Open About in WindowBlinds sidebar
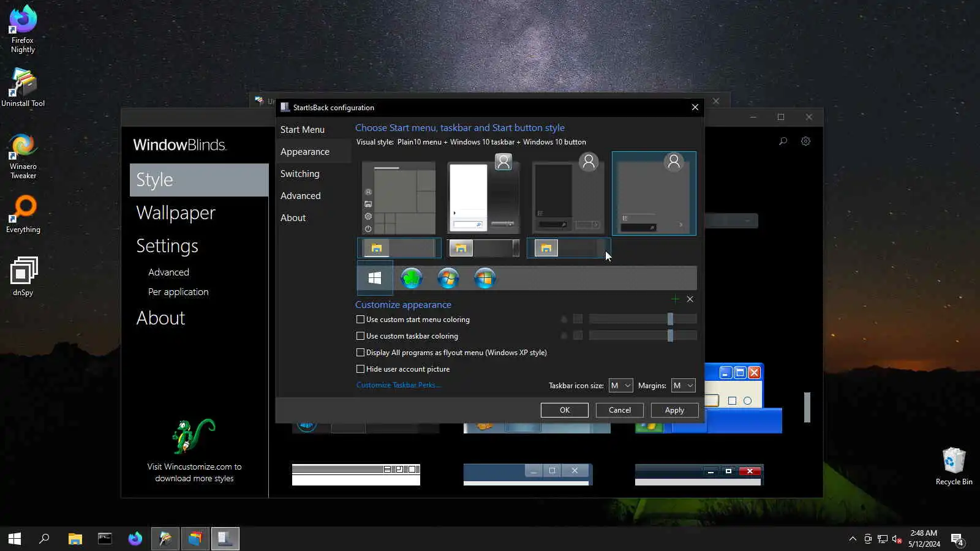The image size is (980, 551). (160, 318)
